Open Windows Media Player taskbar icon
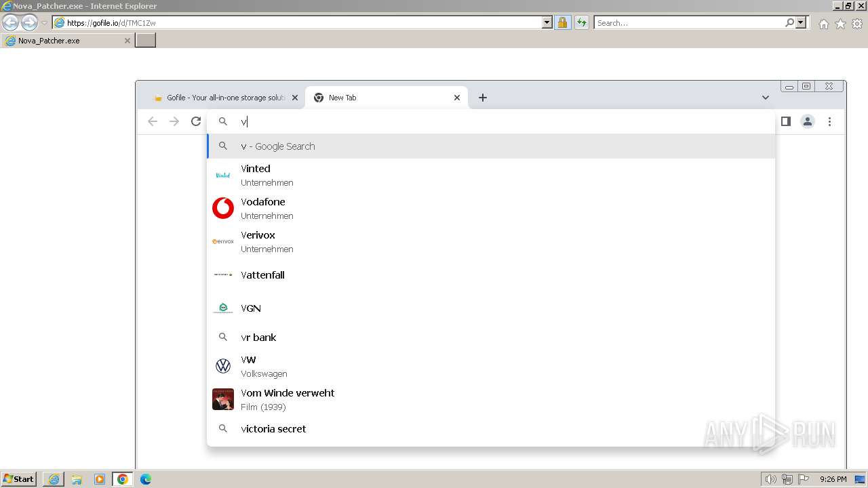Viewport: 868px width, 488px height. pos(100,479)
